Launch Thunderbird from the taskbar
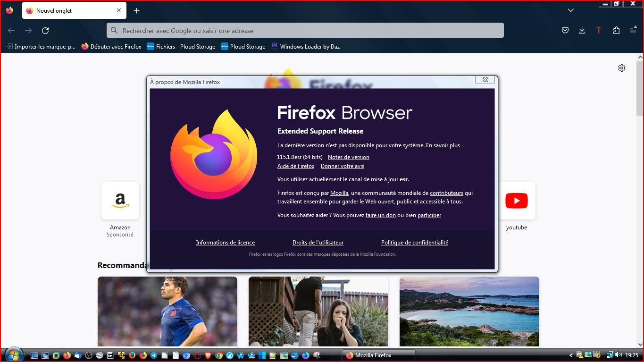644x362 pixels. click(78, 355)
